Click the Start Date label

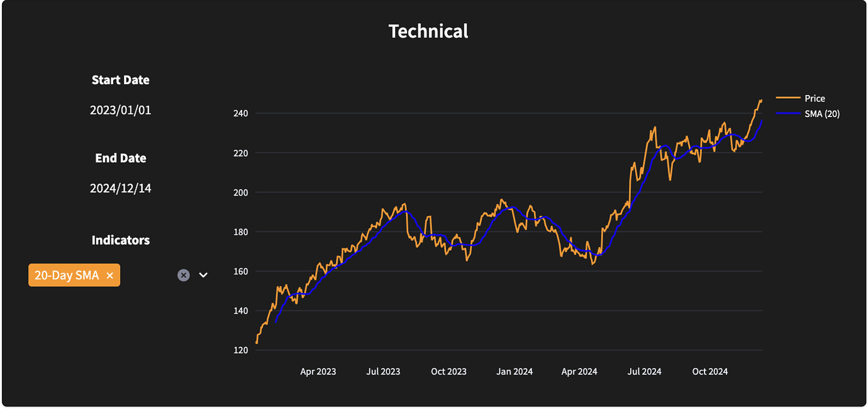point(120,80)
